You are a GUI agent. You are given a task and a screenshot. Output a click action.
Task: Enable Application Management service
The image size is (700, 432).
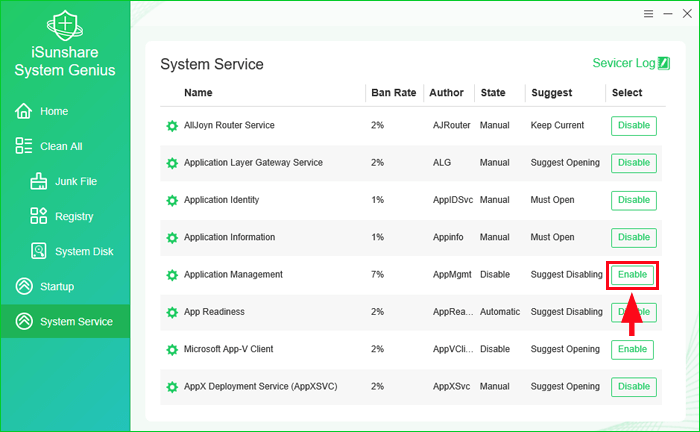tap(632, 274)
